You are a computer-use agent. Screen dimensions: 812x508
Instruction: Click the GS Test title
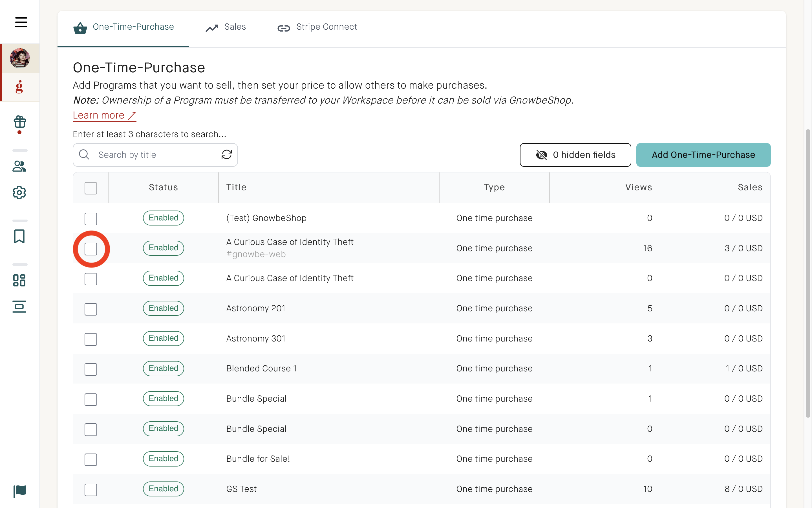(241, 489)
